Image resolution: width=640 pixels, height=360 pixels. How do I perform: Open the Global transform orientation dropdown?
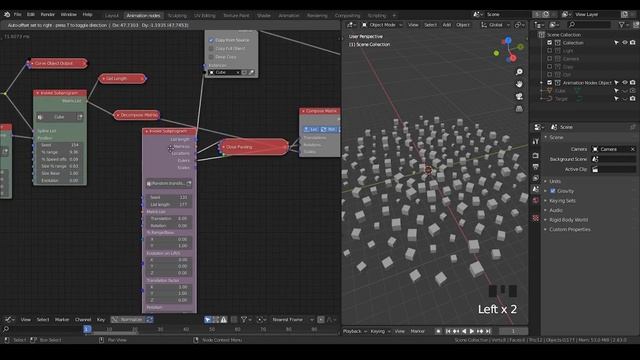tap(495, 25)
